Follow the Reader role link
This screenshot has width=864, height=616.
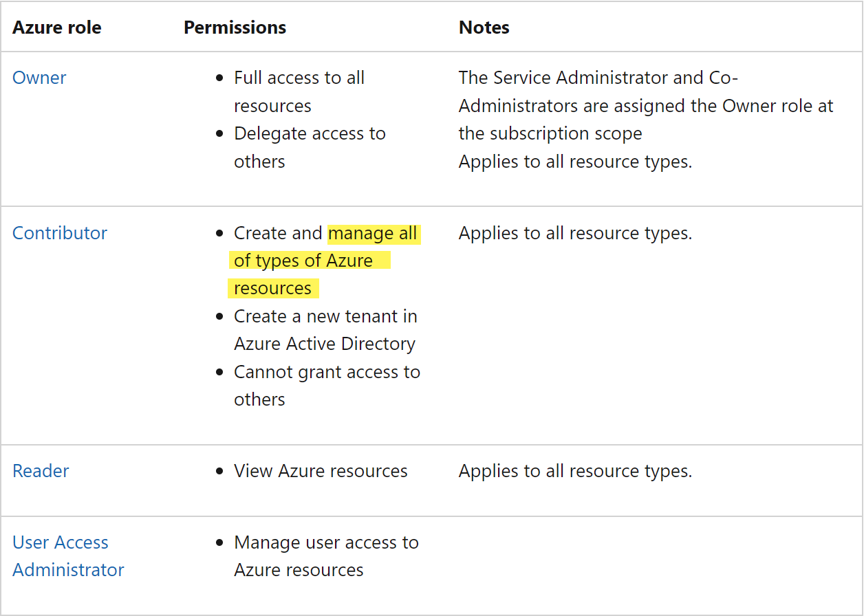point(41,471)
